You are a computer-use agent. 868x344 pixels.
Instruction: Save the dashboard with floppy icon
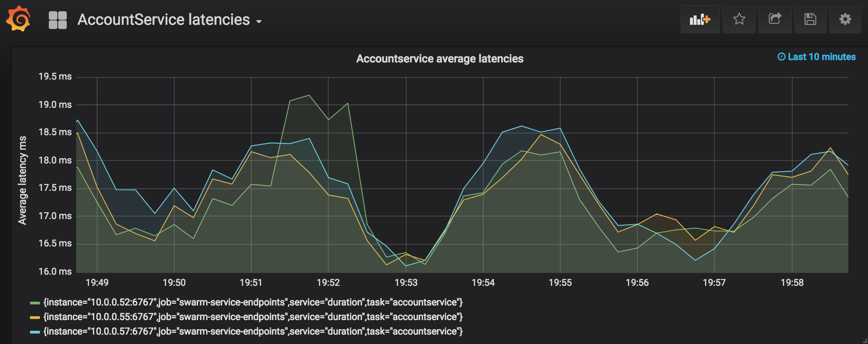click(x=810, y=19)
